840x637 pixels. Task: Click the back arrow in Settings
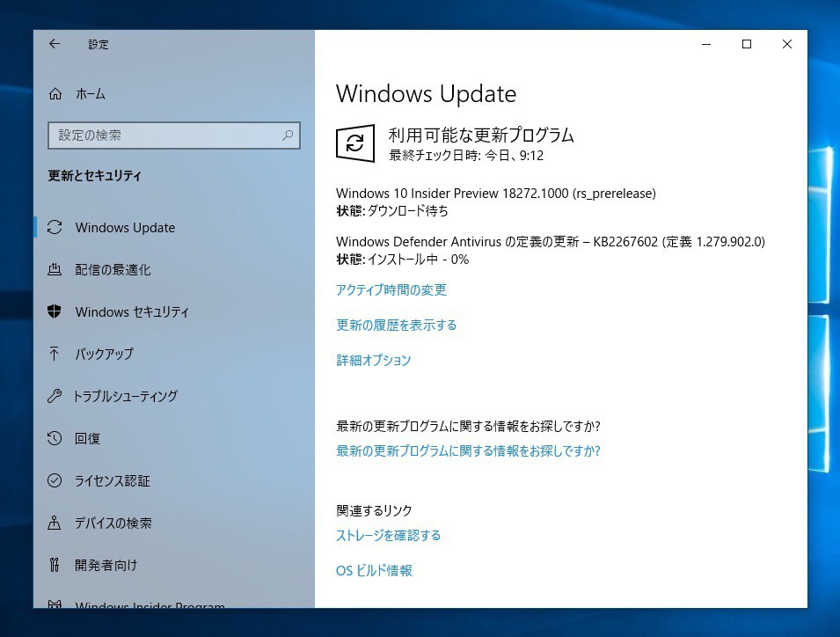(55, 44)
